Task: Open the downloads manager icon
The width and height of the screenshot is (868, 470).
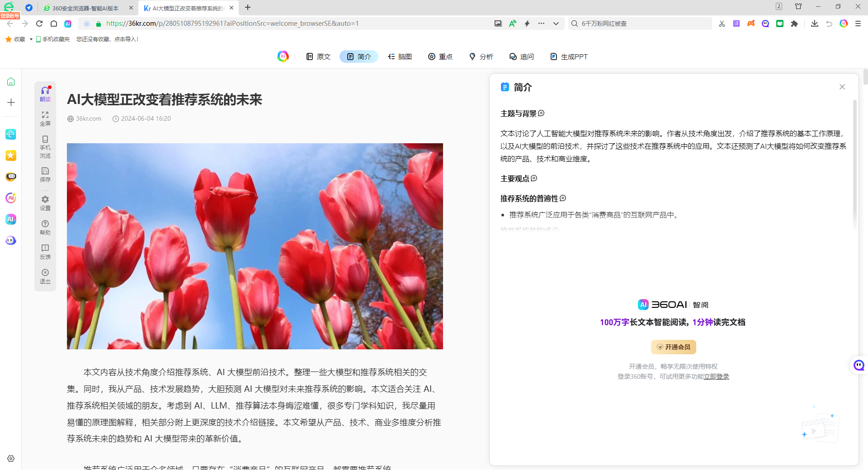Action: point(815,23)
